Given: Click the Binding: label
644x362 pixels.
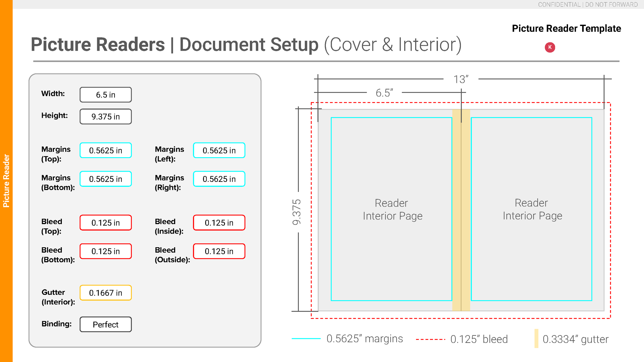Looking at the screenshot, I should pyautogui.click(x=56, y=324).
